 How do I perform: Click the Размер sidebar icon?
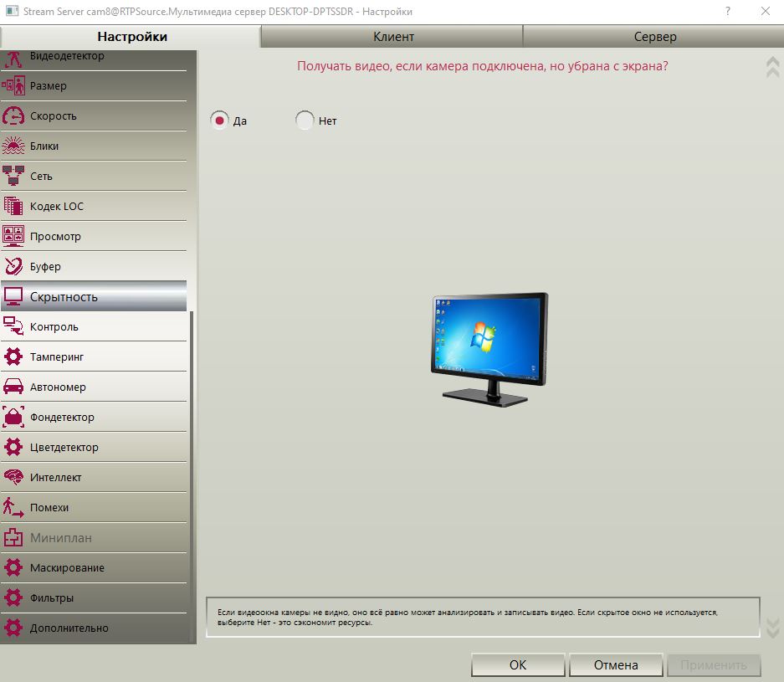click(x=13, y=85)
